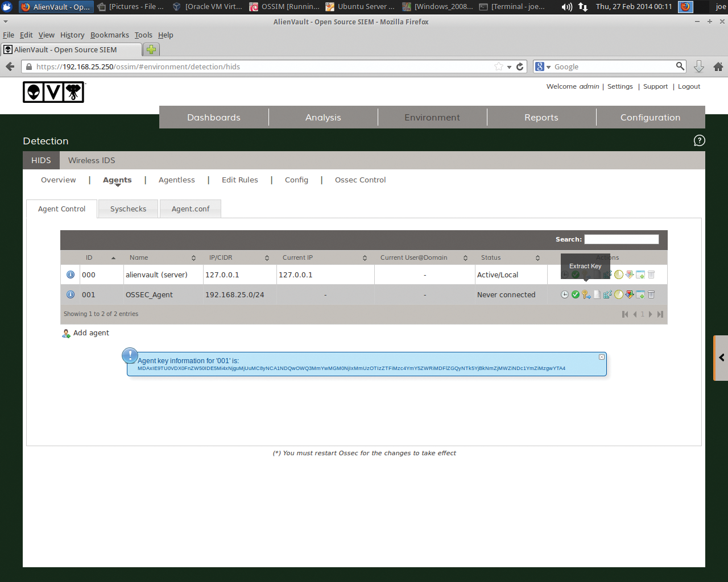Click teal grid blocks icon in row 000
The image size is (728, 582).
click(607, 275)
